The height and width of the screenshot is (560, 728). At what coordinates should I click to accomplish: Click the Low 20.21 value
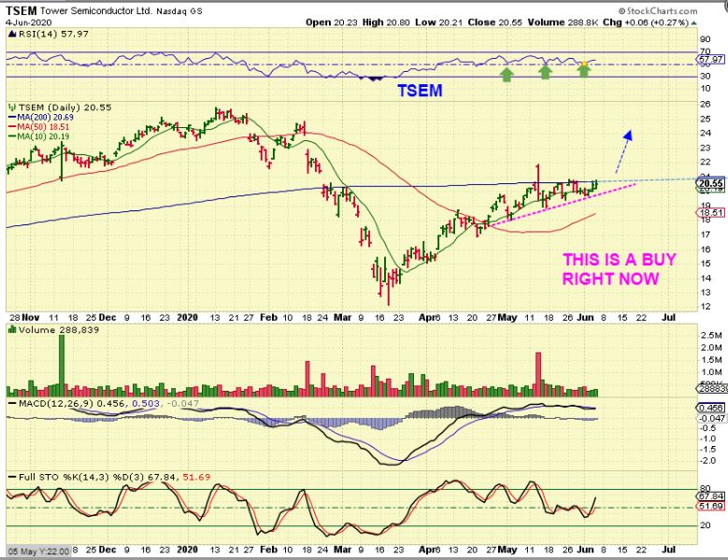[436, 22]
